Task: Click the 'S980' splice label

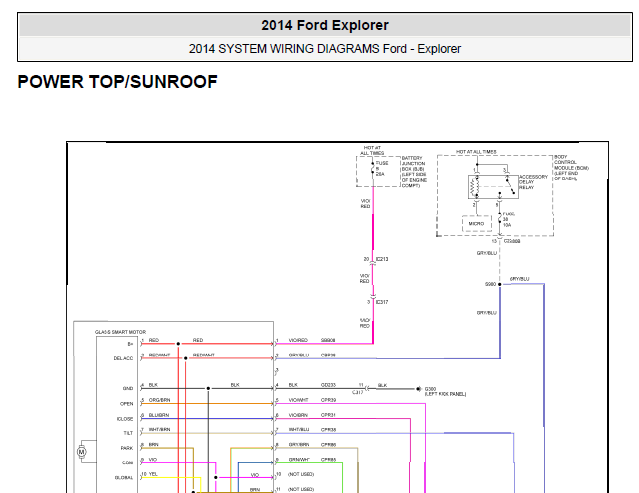Action: (490, 284)
